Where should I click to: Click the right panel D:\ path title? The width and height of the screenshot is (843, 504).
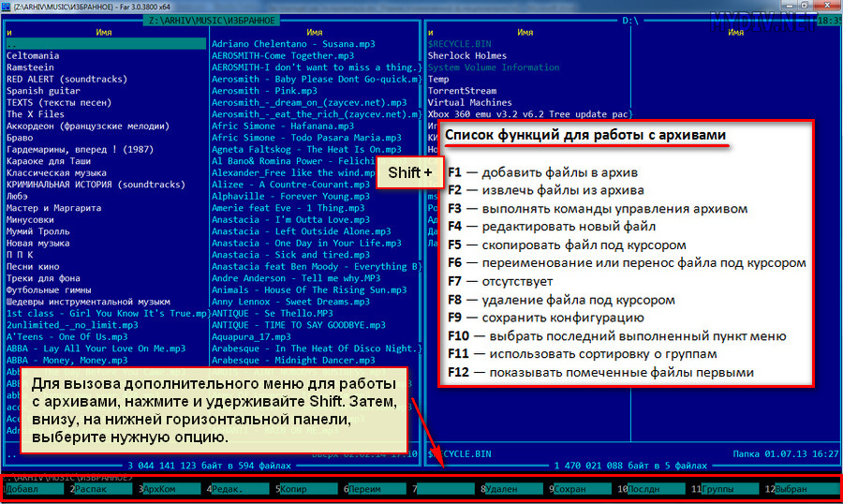click(x=630, y=21)
